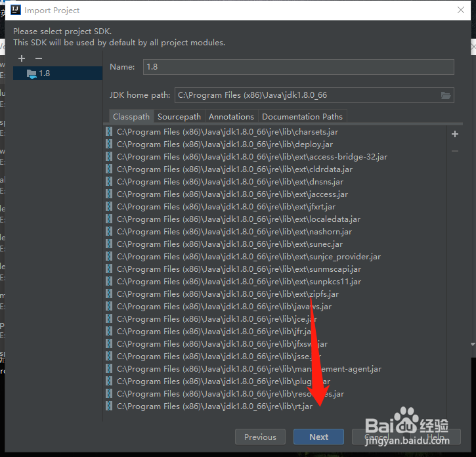Select the 1.8 SDK entry
The height and width of the screenshot is (457, 476).
point(58,74)
